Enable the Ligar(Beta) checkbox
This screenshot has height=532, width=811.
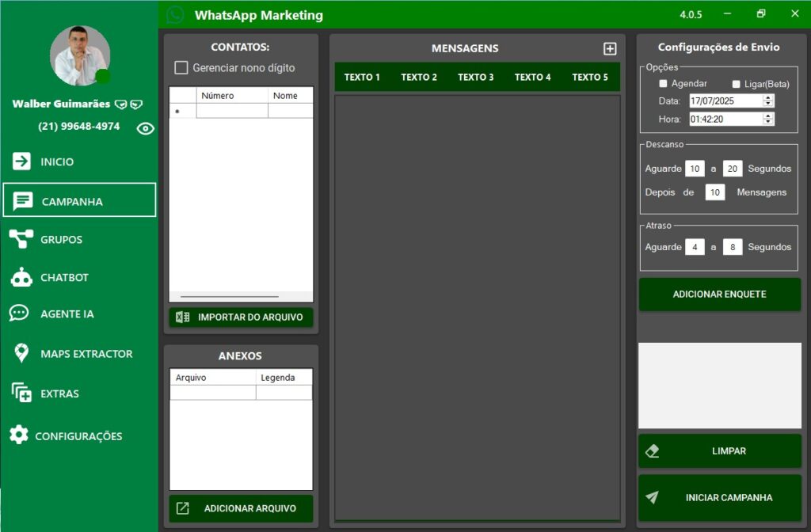coord(737,84)
